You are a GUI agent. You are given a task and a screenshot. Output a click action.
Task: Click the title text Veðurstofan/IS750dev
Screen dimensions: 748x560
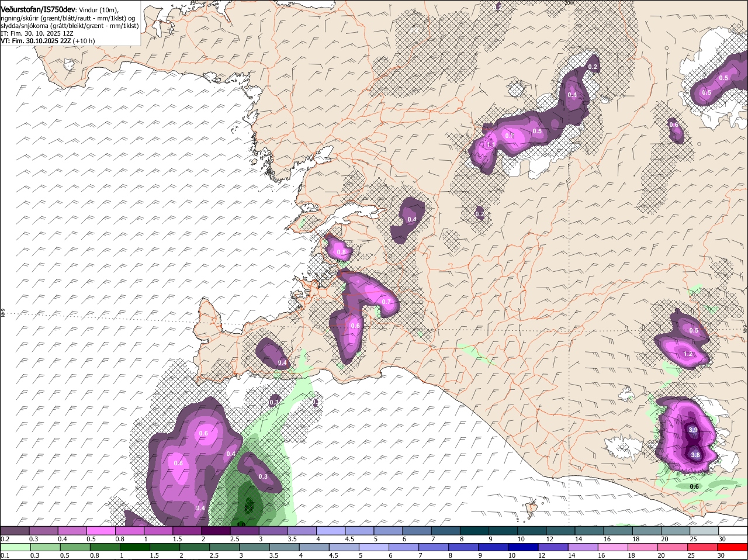coord(37,9)
